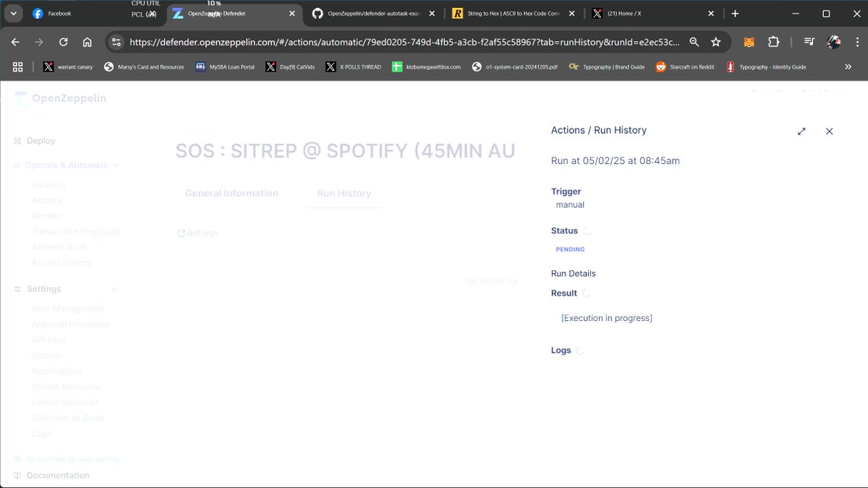Open Secrets settings

click(47, 356)
